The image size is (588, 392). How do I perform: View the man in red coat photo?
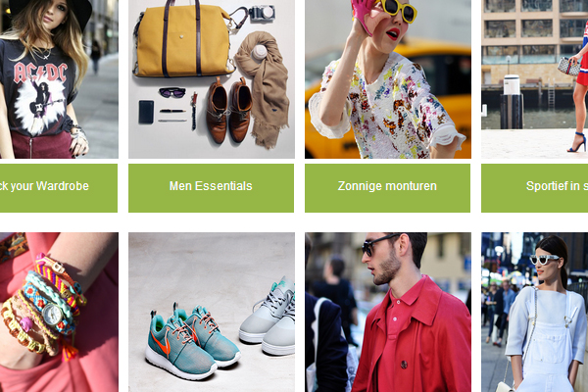pos(388,312)
